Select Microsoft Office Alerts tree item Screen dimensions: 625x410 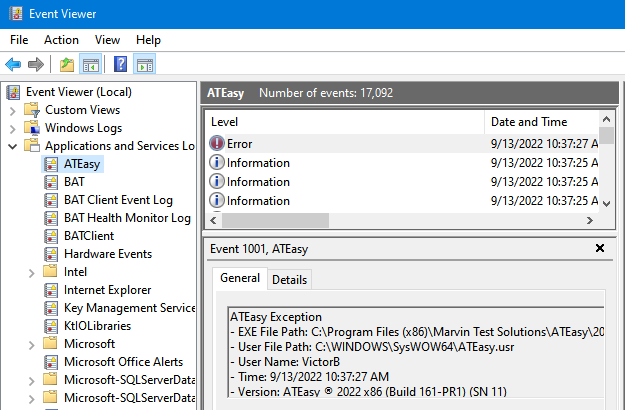123,362
